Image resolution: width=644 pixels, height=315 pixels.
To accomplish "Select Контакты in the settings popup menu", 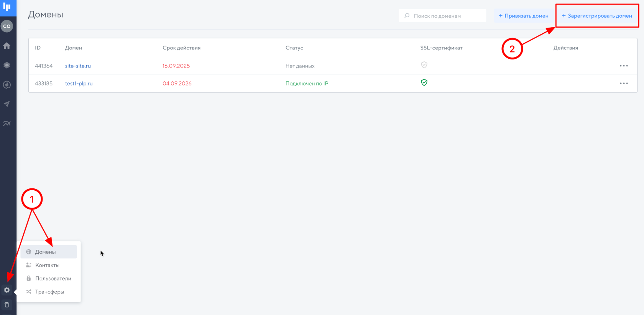I will pyautogui.click(x=47, y=265).
